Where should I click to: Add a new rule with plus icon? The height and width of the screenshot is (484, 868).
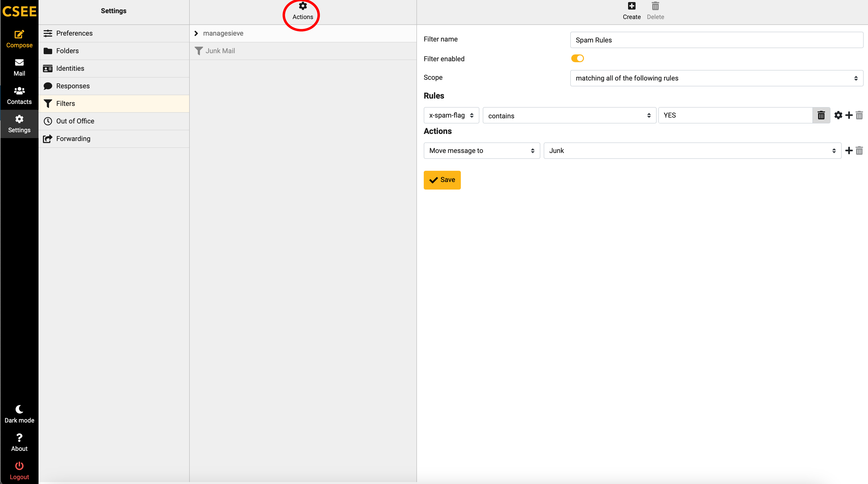(849, 115)
